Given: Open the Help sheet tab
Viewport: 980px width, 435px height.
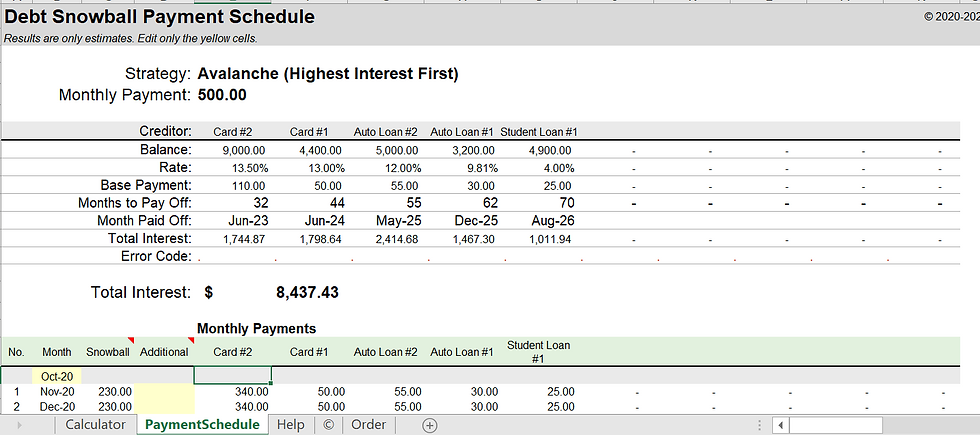Looking at the screenshot, I should pyautogui.click(x=291, y=425).
